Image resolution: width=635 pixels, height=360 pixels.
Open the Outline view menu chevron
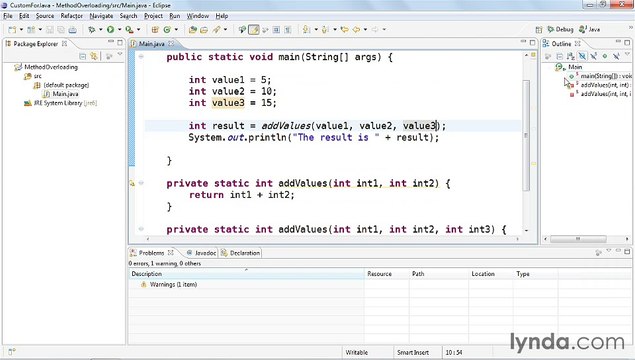click(627, 55)
